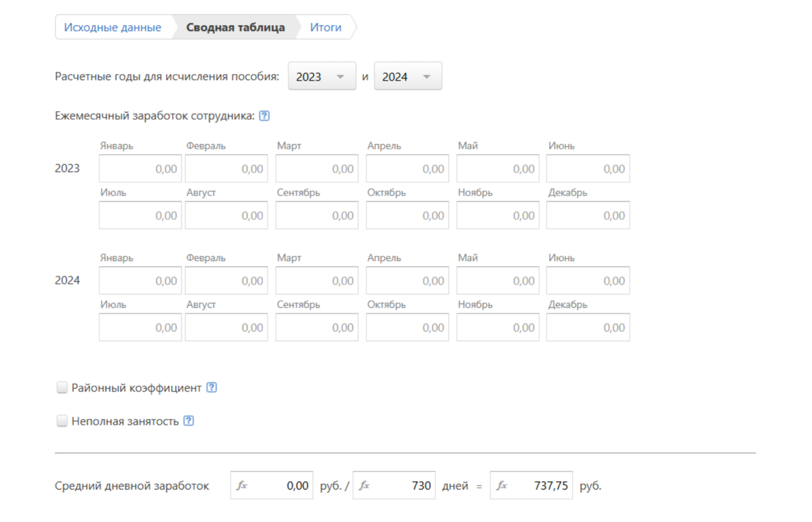Click the Март 2024 earnings input
The image size is (812, 522).
pyautogui.click(x=317, y=281)
